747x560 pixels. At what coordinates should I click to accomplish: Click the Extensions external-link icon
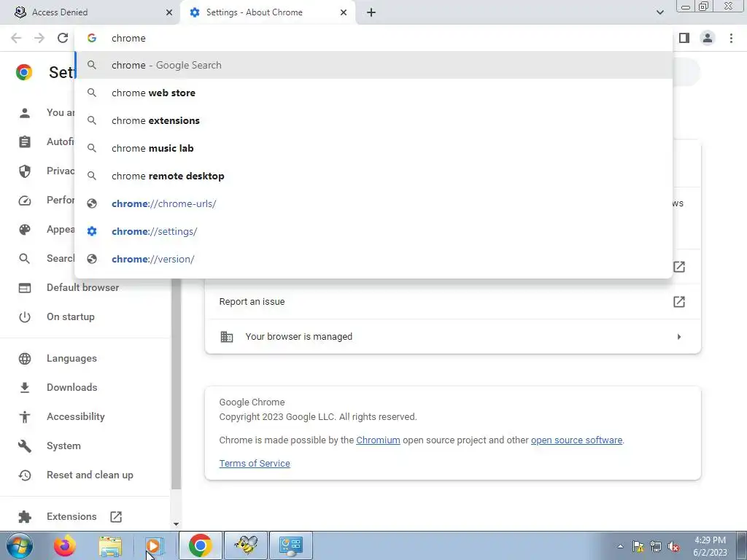coord(116,517)
